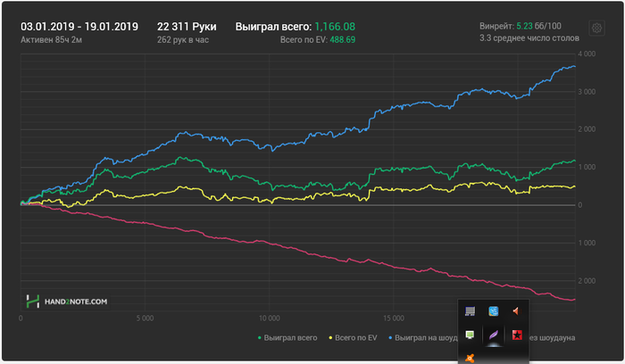625x364 pixels.
Task: Click the 10 000 x-axis label
Action: (269, 318)
